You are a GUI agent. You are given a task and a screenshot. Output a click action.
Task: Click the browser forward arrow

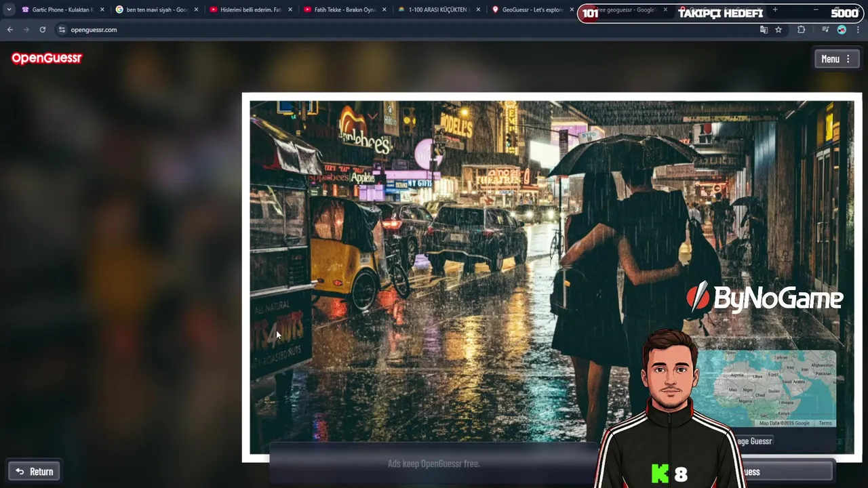(26, 30)
